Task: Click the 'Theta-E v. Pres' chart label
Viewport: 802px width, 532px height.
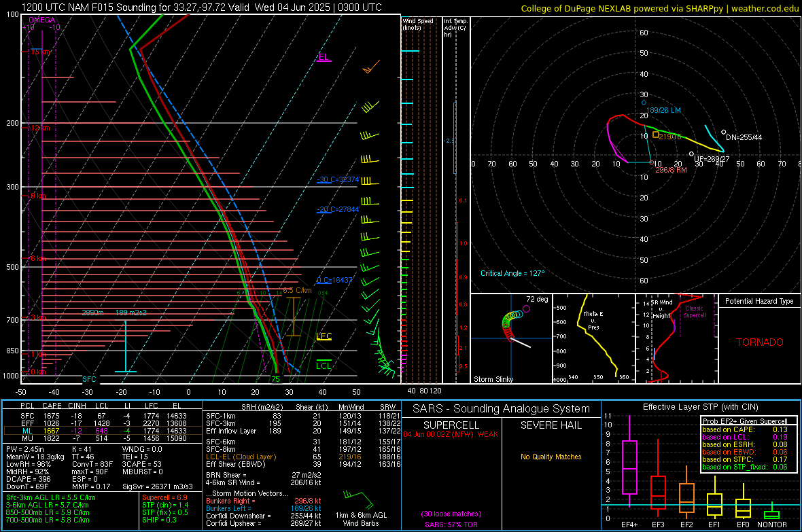Action: point(593,320)
